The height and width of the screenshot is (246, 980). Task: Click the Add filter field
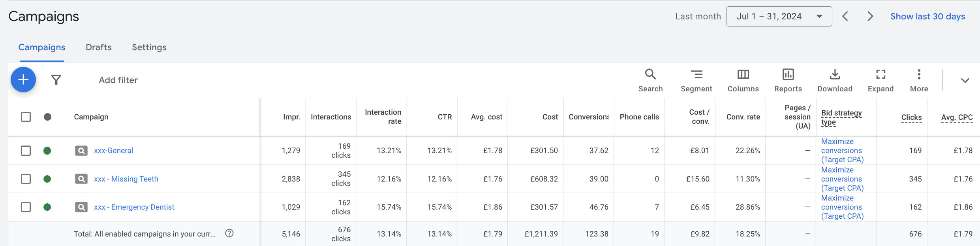[118, 80]
